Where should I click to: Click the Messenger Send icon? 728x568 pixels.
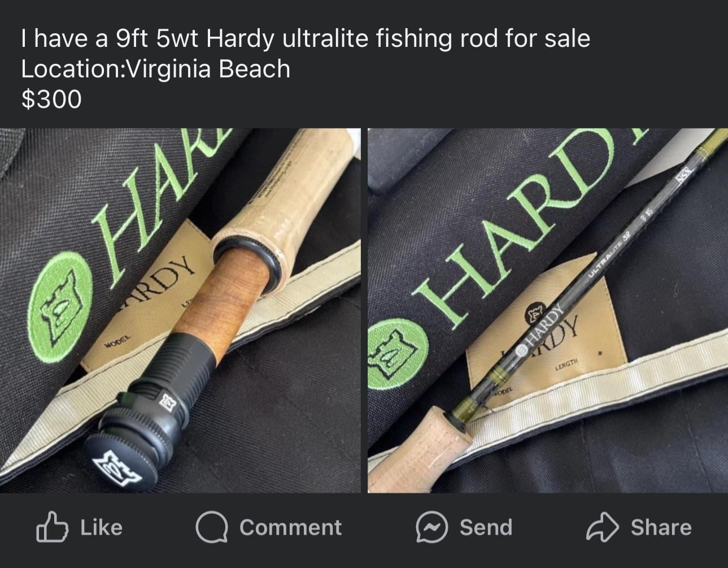pyautogui.click(x=432, y=527)
